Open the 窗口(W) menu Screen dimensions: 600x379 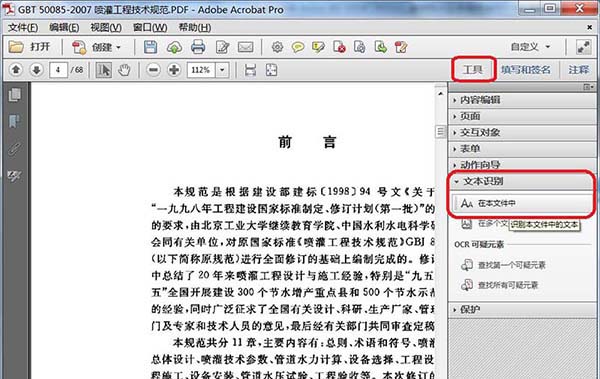coord(150,28)
